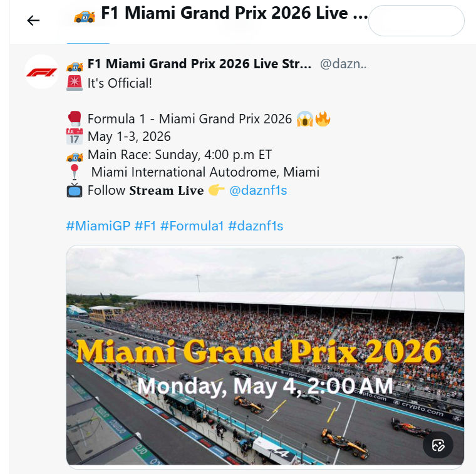Screen dimensions: 476x474
Task: Open the #Formula1 hashtag
Action: pyautogui.click(x=192, y=226)
